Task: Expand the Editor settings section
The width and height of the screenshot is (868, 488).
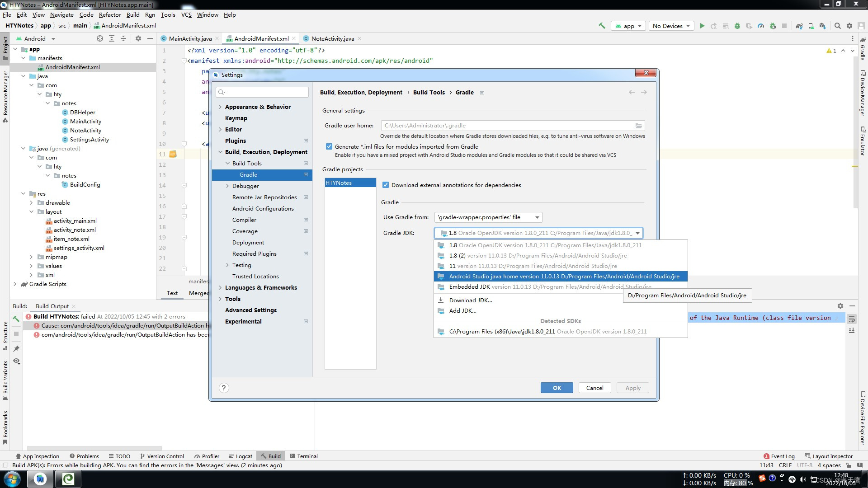Action: pos(220,130)
